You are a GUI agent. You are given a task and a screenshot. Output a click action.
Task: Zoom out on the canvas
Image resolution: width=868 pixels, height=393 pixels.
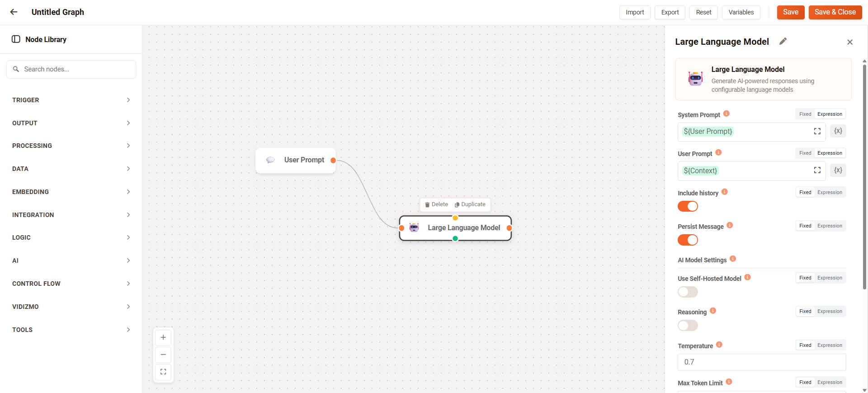163,355
